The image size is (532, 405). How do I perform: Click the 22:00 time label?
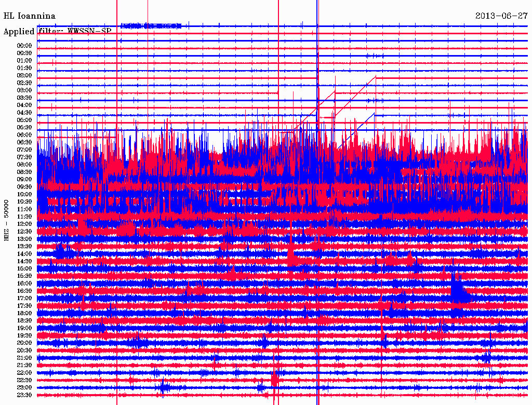click(24, 373)
